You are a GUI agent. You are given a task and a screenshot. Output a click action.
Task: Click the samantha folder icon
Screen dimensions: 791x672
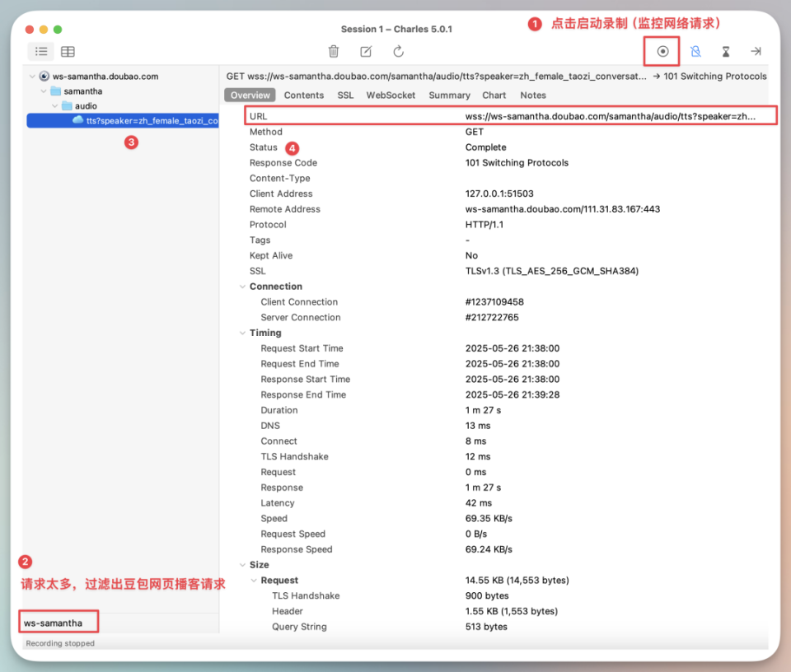coord(55,91)
